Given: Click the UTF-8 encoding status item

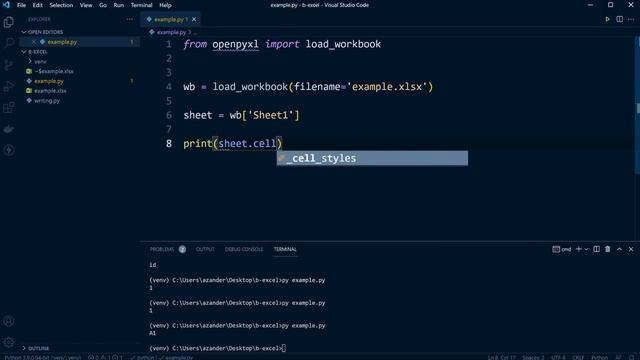Looking at the screenshot, I should pos(558,358).
